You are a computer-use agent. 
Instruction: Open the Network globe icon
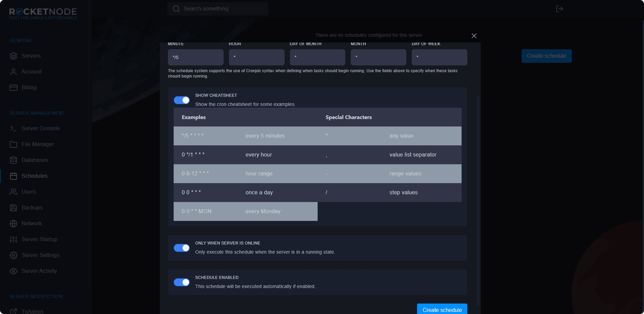tap(13, 224)
